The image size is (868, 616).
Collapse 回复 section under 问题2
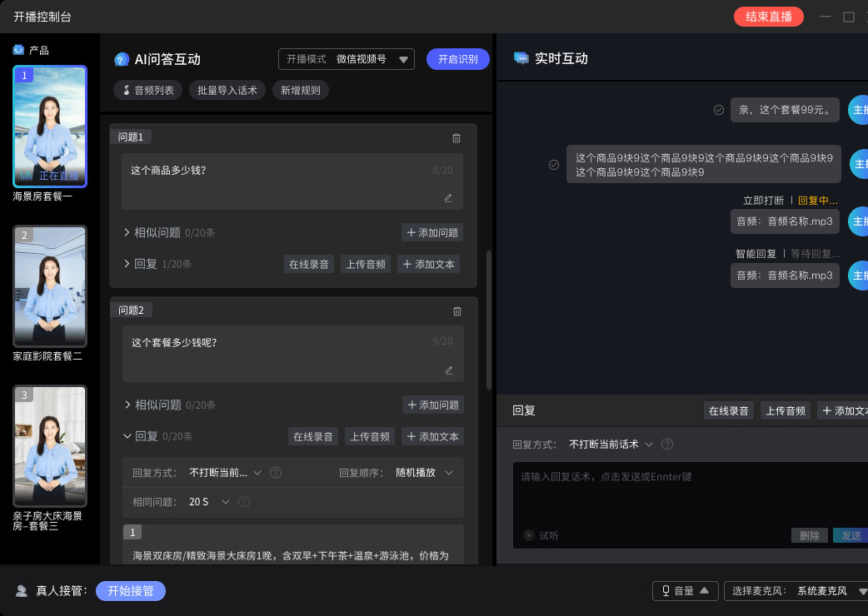pos(127,436)
